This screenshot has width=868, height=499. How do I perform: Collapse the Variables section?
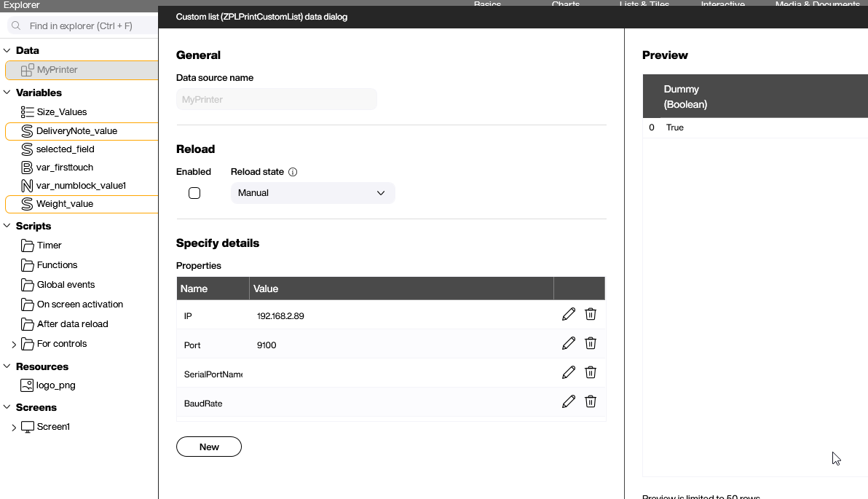coord(7,93)
